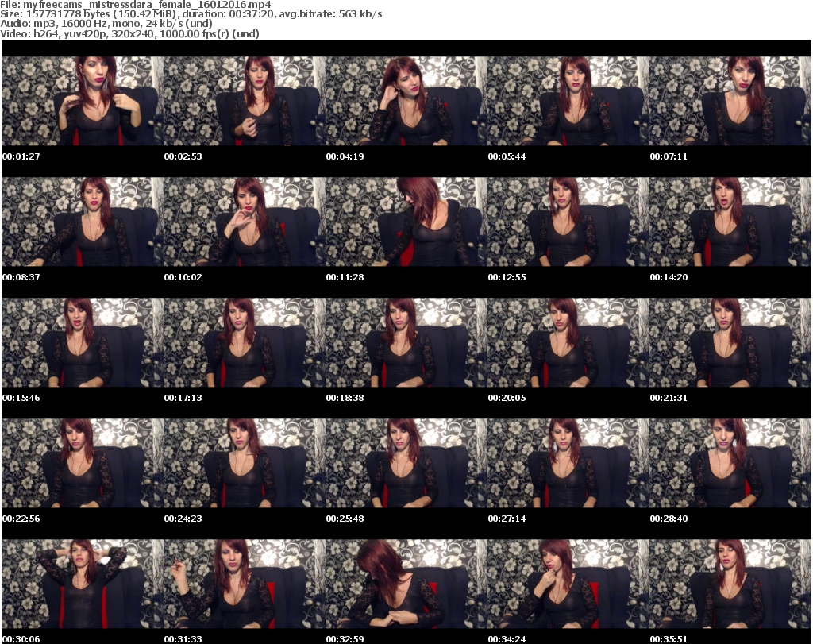Click the timestamp text 00:08:37
This screenshot has width=813, height=644.
[21, 277]
